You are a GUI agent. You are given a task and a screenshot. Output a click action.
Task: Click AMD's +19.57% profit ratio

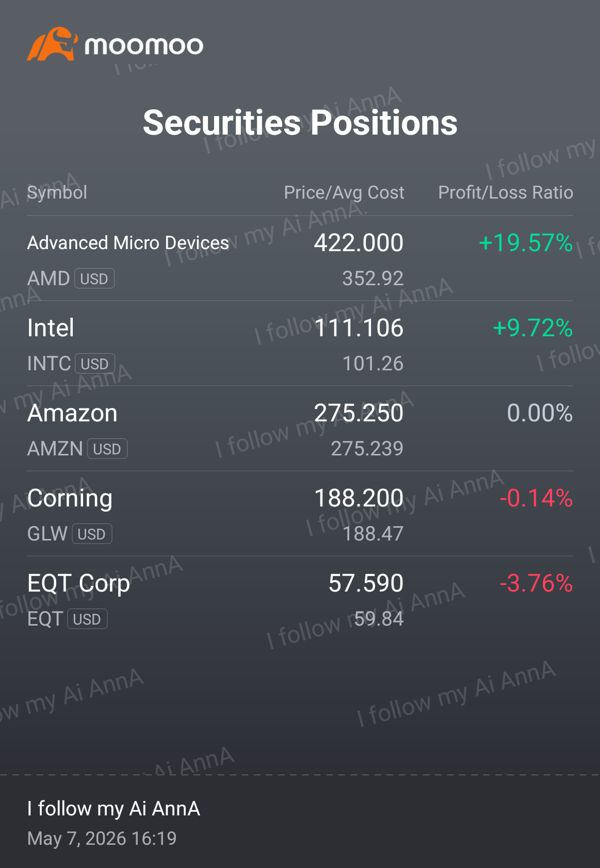tap(526, 243)
